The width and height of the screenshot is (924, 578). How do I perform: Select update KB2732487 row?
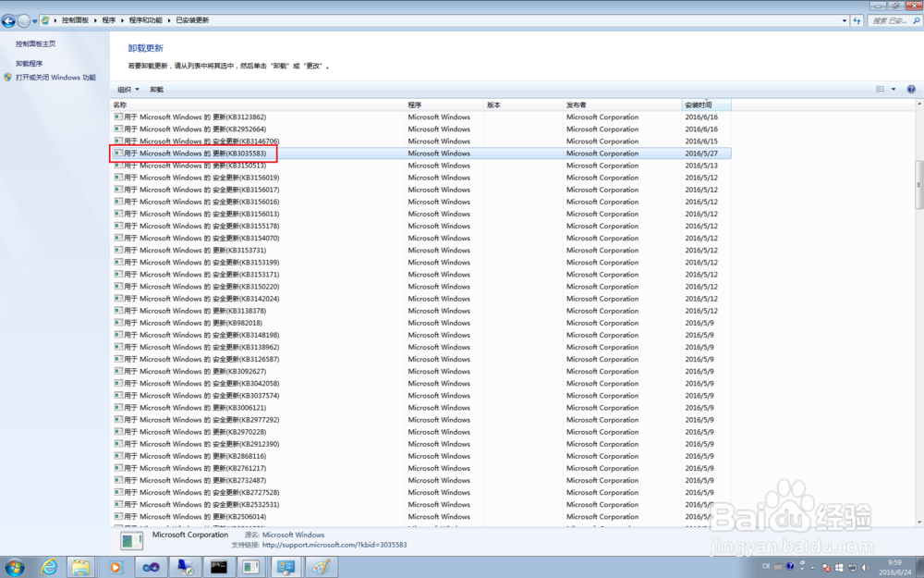click(x=421, y=480)
